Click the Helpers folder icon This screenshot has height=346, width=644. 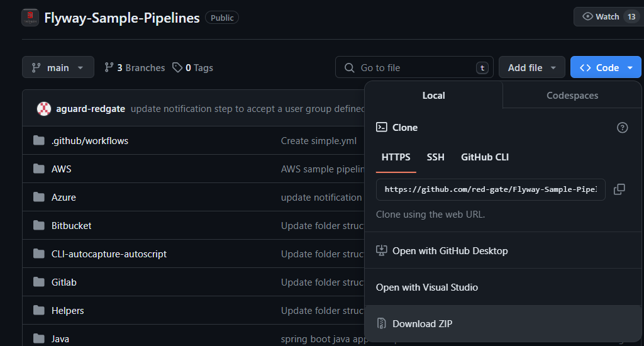(38, 310)
